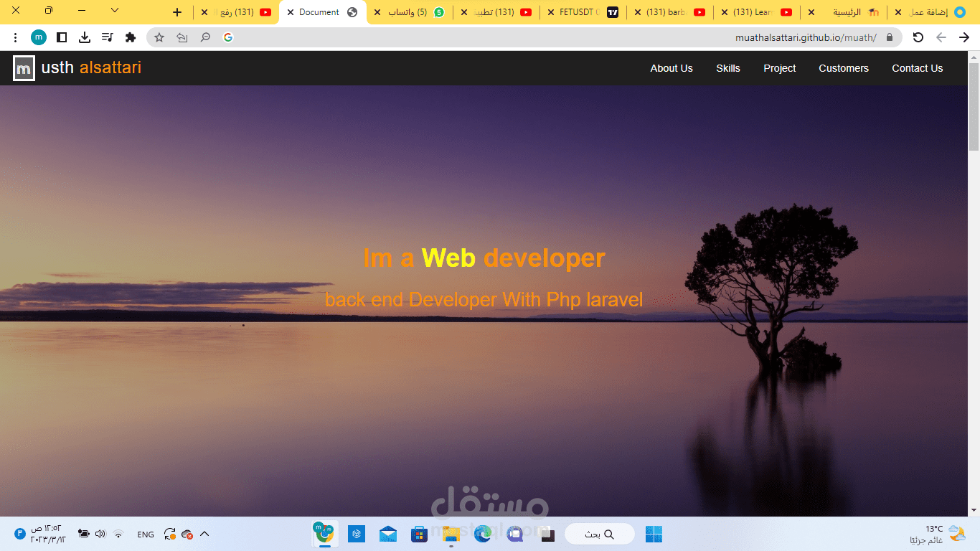The image size is (980, 551).
Task: Click the scrollbar down arrow
Action: pyautogui.click(x=974, y=510)
